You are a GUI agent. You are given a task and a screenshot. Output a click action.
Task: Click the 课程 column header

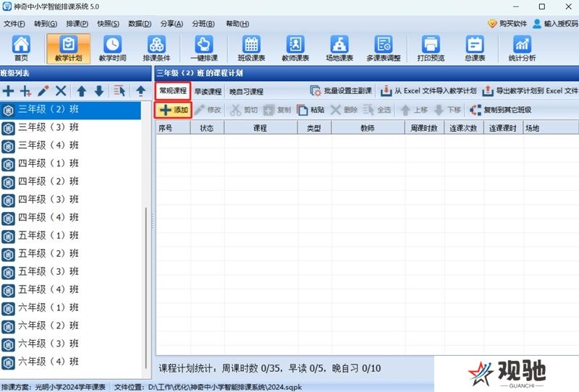261,128
